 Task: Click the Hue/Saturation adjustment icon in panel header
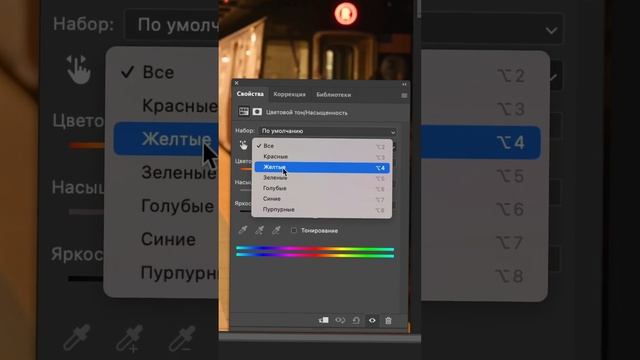point(244,112)
